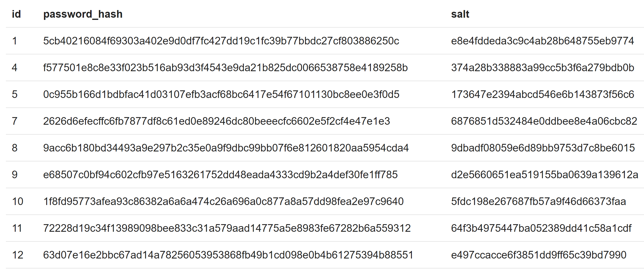Click the id cell showing 11

tap(17, 228)
